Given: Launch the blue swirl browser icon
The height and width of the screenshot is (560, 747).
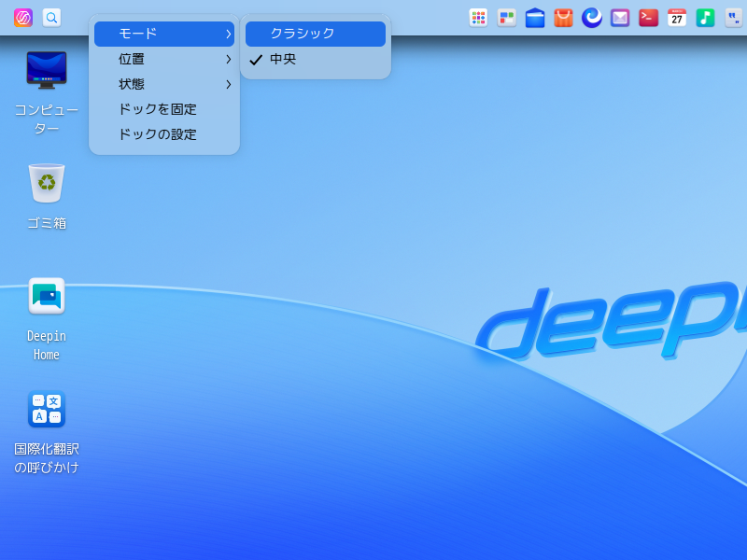Looking at the screenshot, I should pyautogui.click(x=592, y=18).
